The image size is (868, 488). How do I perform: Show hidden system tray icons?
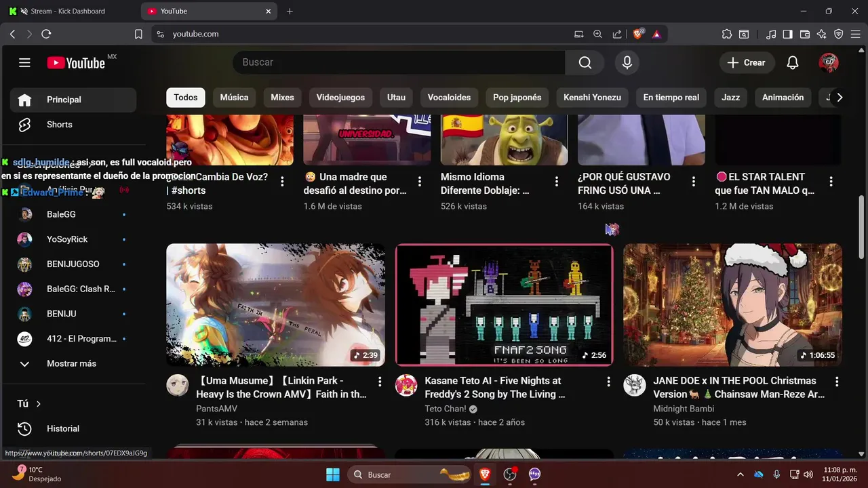coord(740,474)
